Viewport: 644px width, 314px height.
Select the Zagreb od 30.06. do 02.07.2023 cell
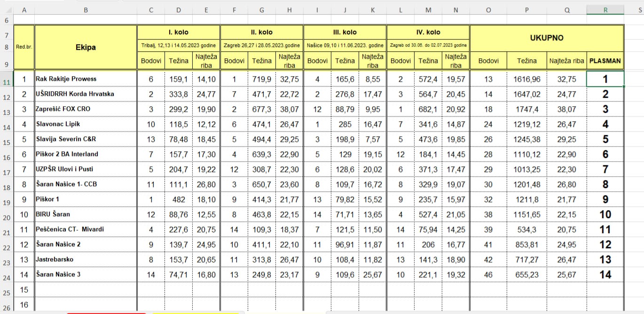(x=428, y=45)
